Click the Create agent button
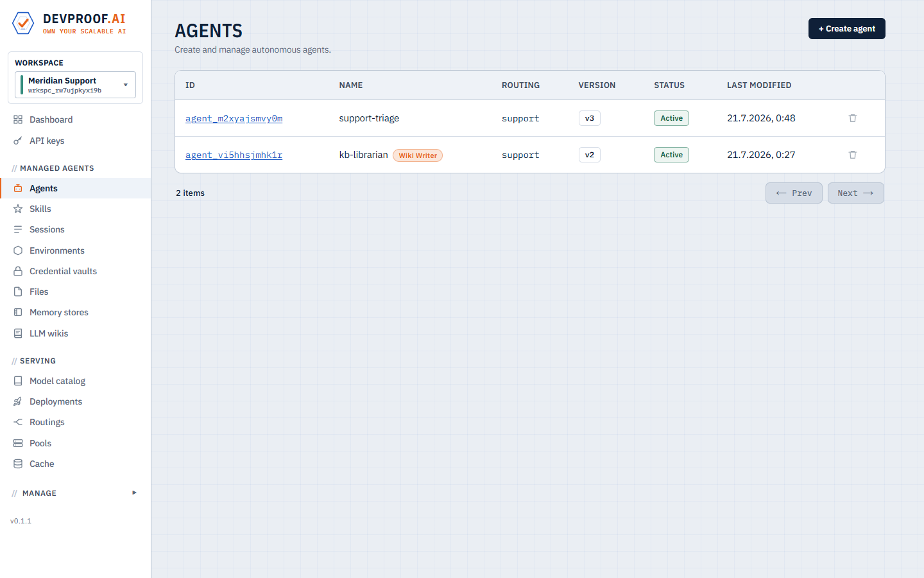The width and height of the screenshot is (924, 578). pyautogui.click(x=846, y=29)
